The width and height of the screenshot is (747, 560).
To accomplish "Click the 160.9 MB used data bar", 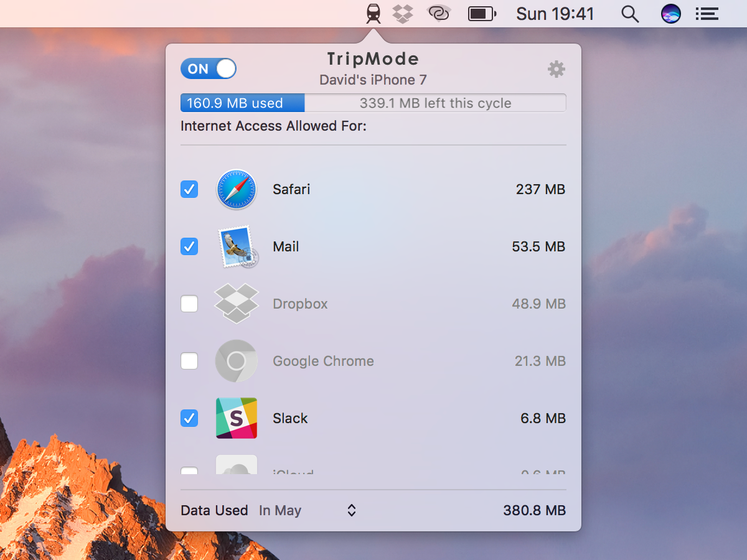I will point(242,103).
